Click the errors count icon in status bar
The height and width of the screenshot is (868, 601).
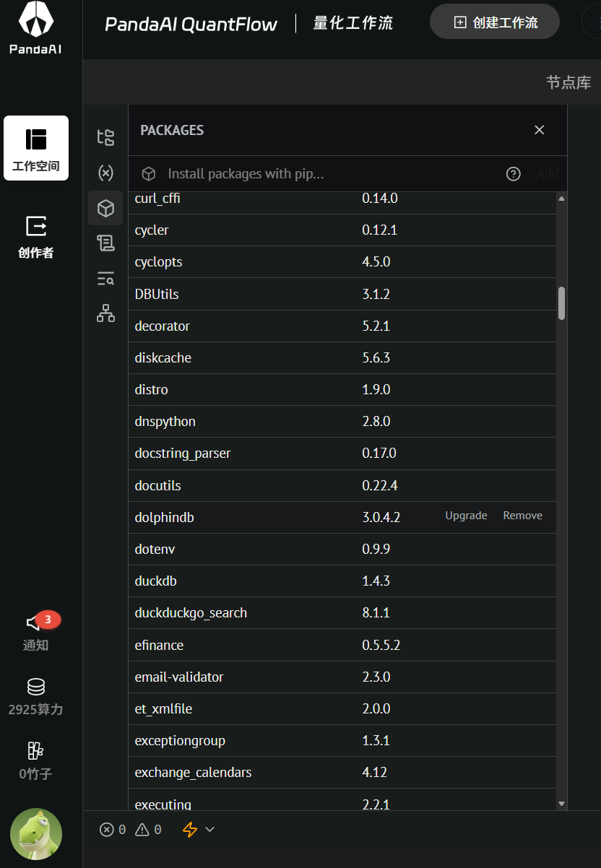click(x=113, y=830)
